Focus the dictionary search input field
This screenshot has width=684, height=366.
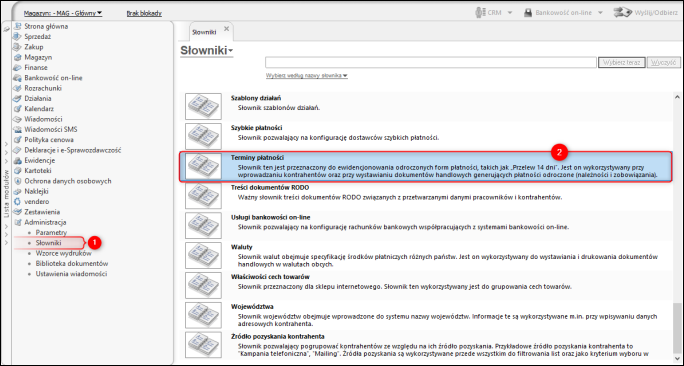pyautogui.click(x=431, y=62)
